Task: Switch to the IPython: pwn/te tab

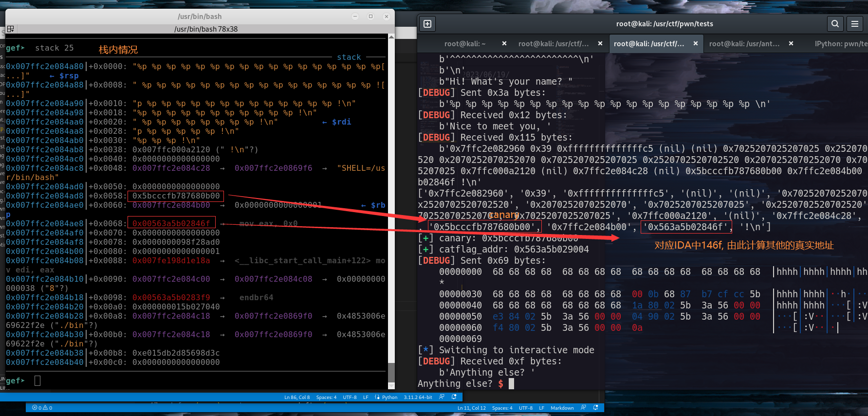Action: click(841, 44)
